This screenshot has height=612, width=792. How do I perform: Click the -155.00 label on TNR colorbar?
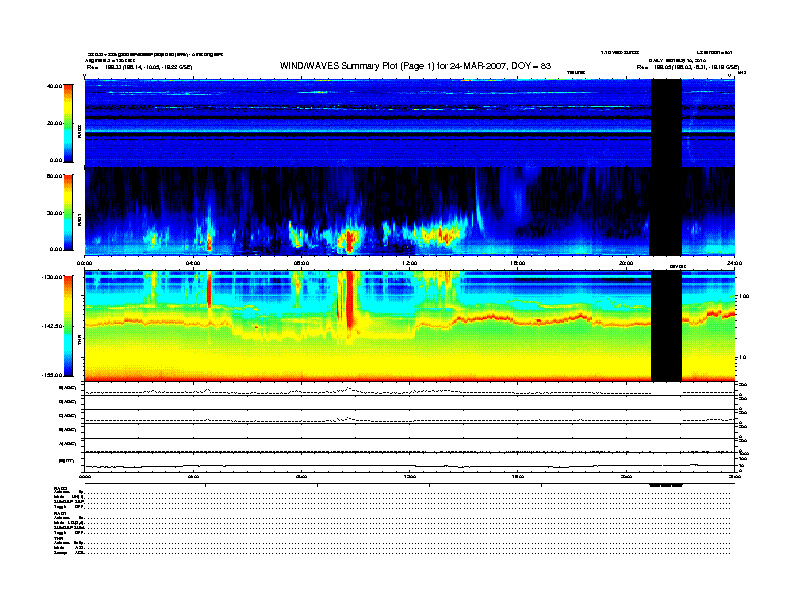[x=52, y=375]
